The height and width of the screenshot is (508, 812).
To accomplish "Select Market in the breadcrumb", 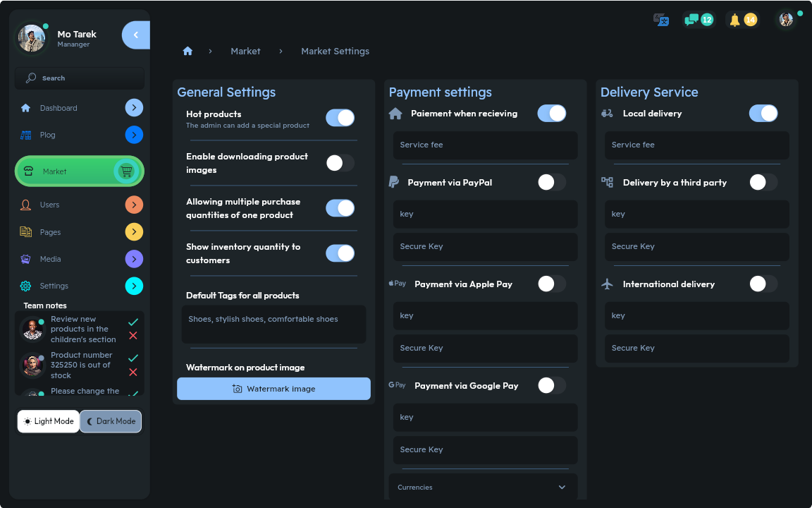I will [x=245, y=51].
